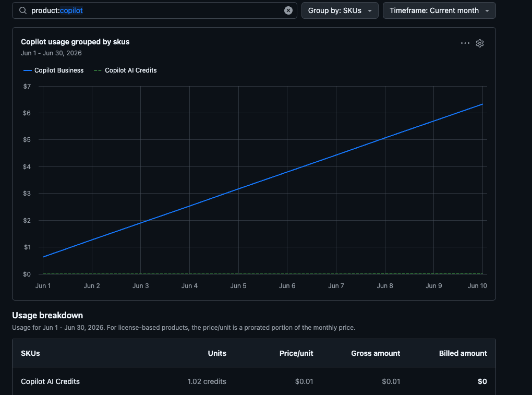
Task: Open the chart's three-dot more options menu
Action: tap(465, 43)
